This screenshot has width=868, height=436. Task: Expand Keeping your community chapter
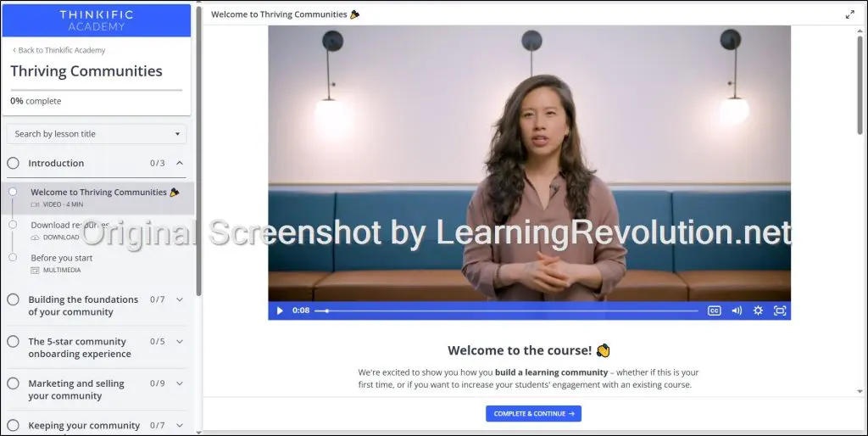coord(180,426)
